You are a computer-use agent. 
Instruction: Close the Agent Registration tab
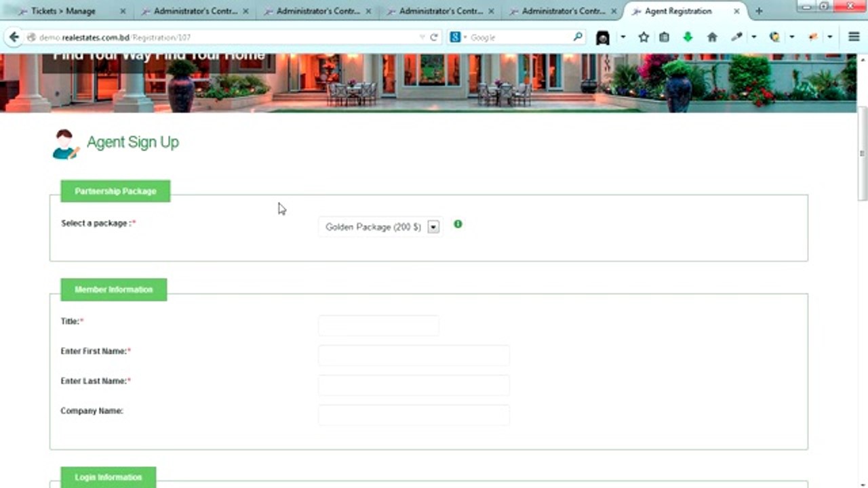736,12
